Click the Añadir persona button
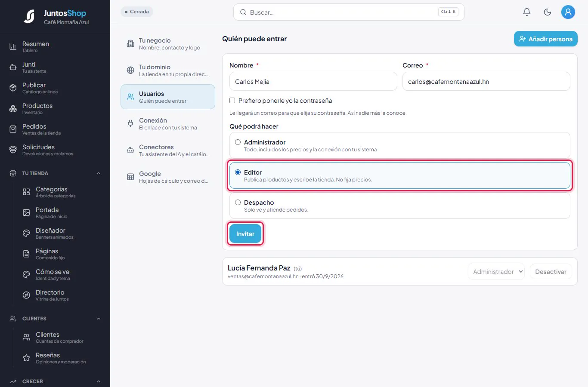588x387 pixels. click(546, 39)
